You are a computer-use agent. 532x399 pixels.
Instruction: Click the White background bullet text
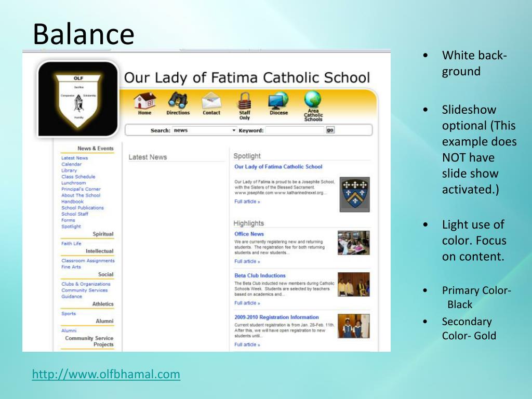coord(474,63)
